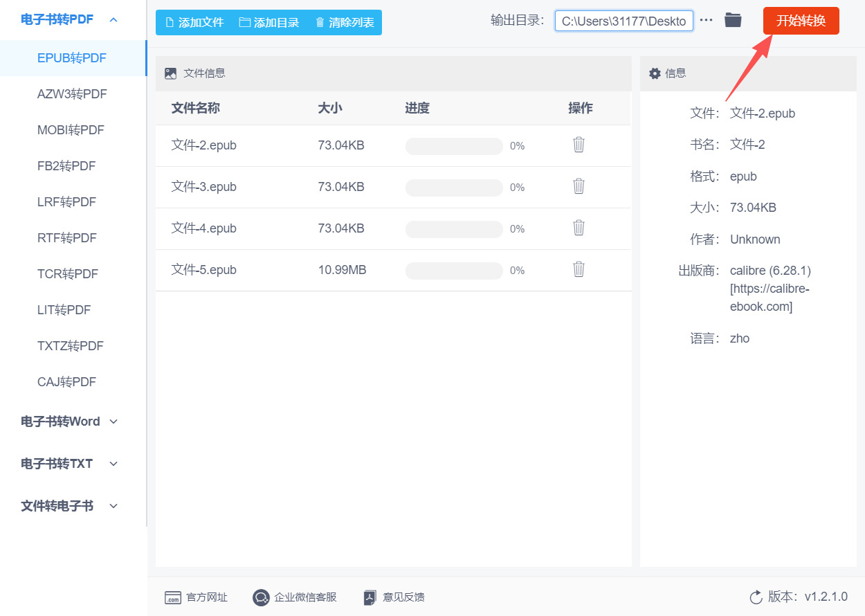Click the 官方网址 website icon
This screenshot has width=865, height=616.
tap(172, 597)
